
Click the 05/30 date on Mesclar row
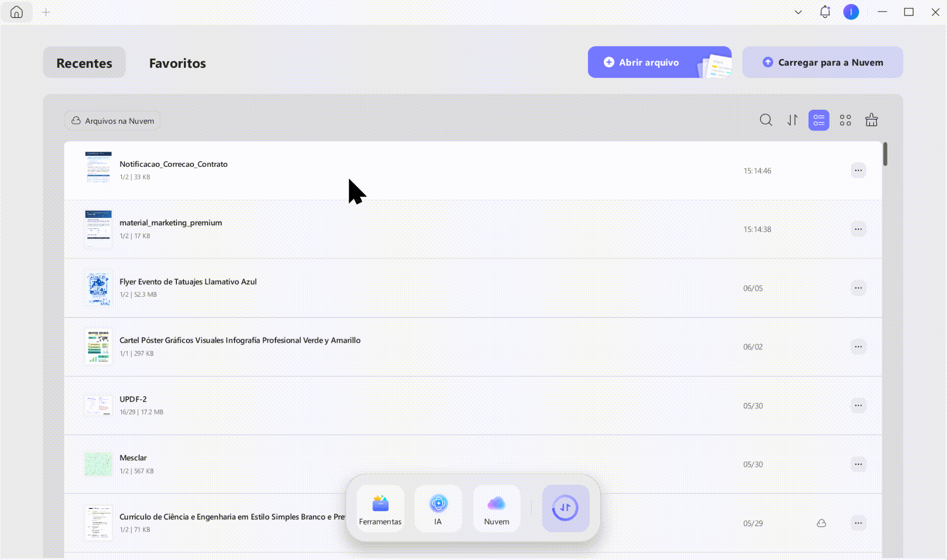point(753,464)
